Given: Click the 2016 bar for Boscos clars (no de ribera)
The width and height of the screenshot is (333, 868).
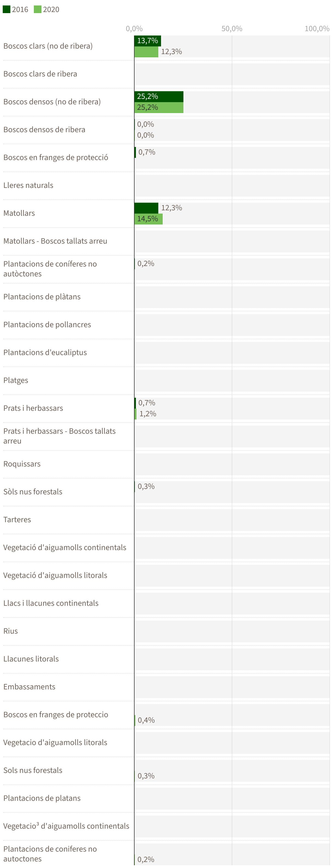Looking at the screenshot, I should pos(147,41).
